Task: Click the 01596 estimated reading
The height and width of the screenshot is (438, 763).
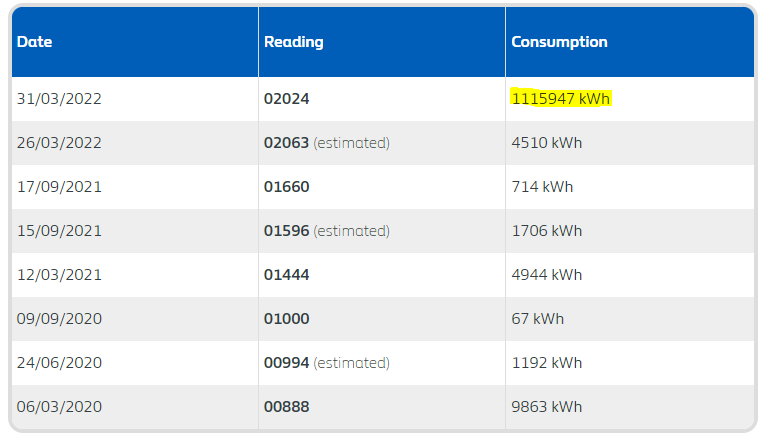Action: point(327,231)
